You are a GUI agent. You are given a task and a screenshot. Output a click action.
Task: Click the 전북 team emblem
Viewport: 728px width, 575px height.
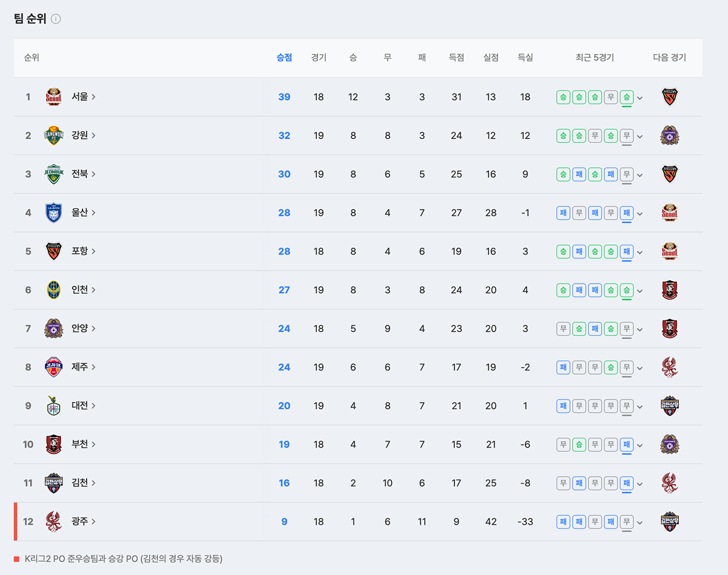tap(54, 174)
